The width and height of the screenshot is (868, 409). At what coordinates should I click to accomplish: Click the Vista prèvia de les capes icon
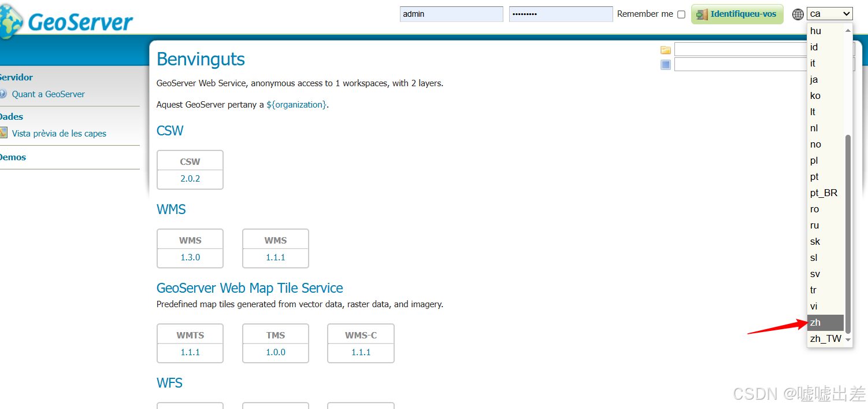pos(3,133)
